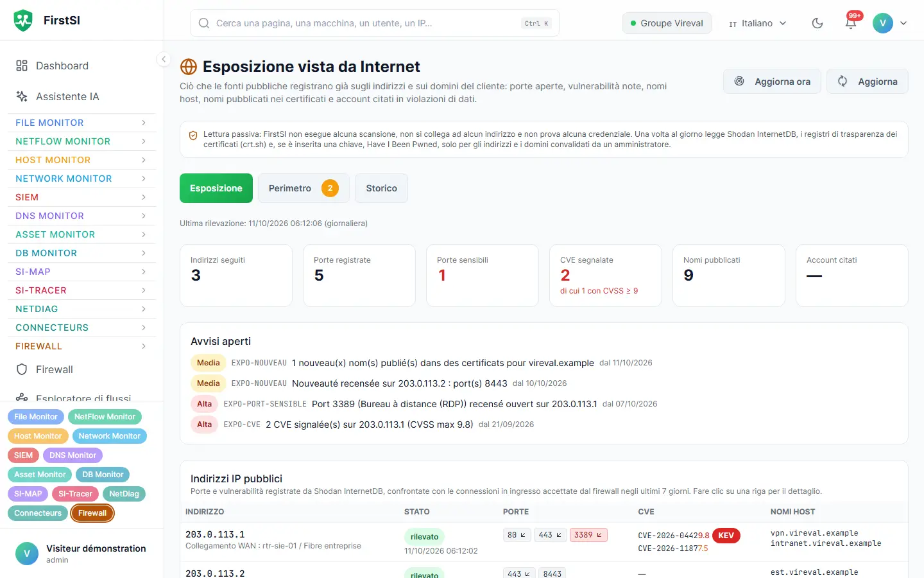Click the shield icon in passive reading notice
Viewport: 924px width, 578px height.
(x=193, y=136)
